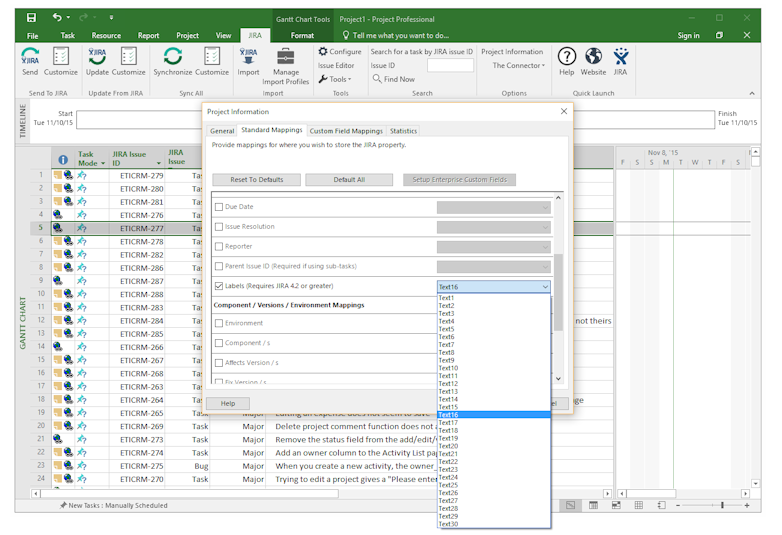Click the Update From JIRA icon
The image size is (782, 535).
click(x=97, y=56)
